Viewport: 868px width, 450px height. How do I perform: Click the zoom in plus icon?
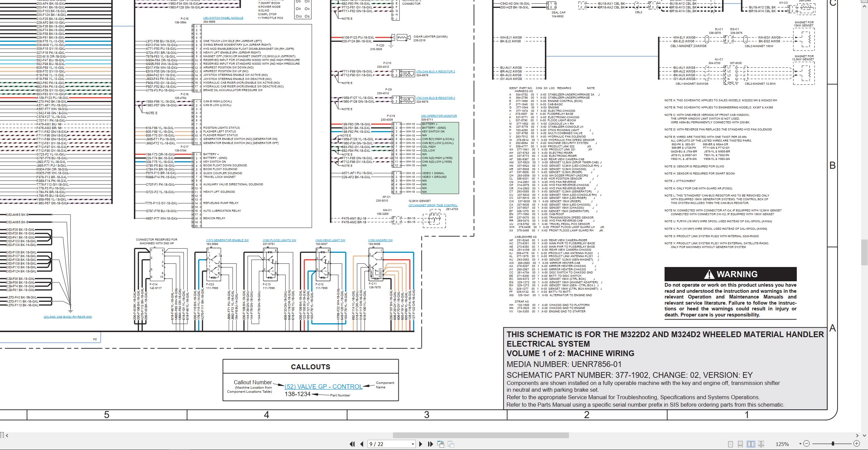[x=856, y=444]
